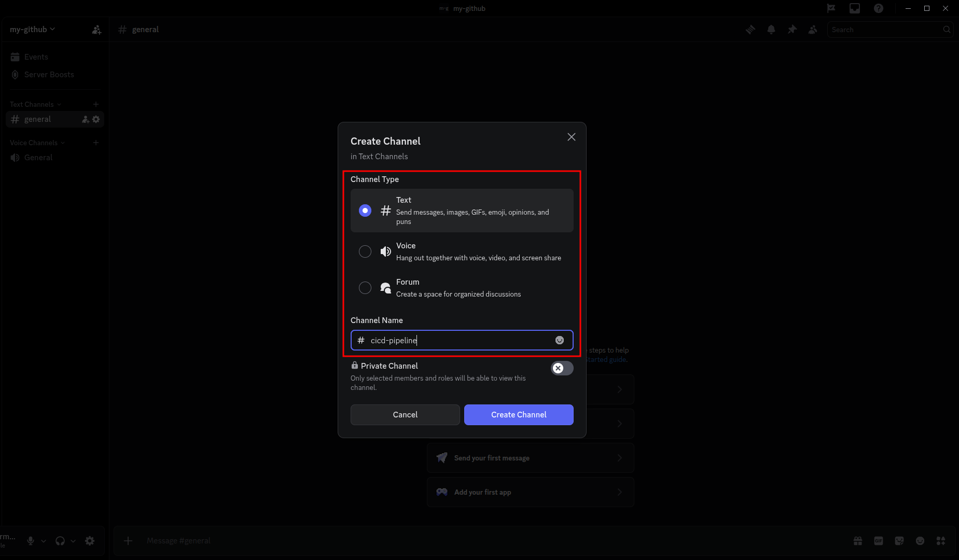Open edit channel gear on general
The image size is (959, 560).
click(x=96, y=119)
